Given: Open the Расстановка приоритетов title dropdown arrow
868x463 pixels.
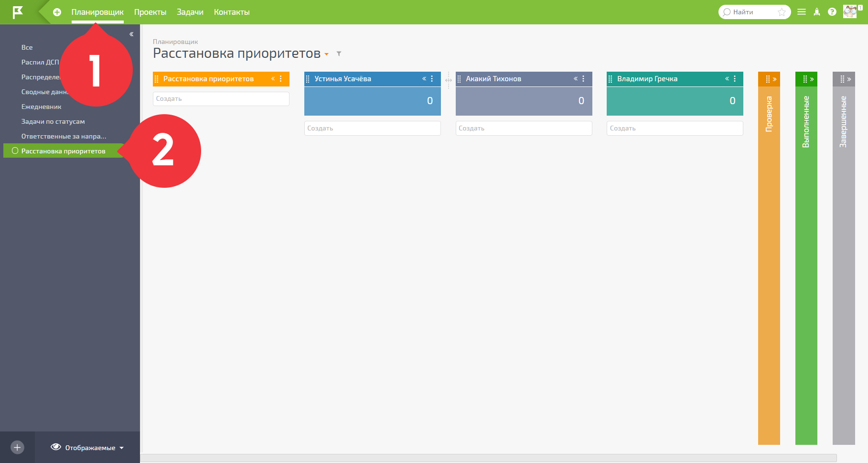Looking at the screenshot, I should 327,54.
